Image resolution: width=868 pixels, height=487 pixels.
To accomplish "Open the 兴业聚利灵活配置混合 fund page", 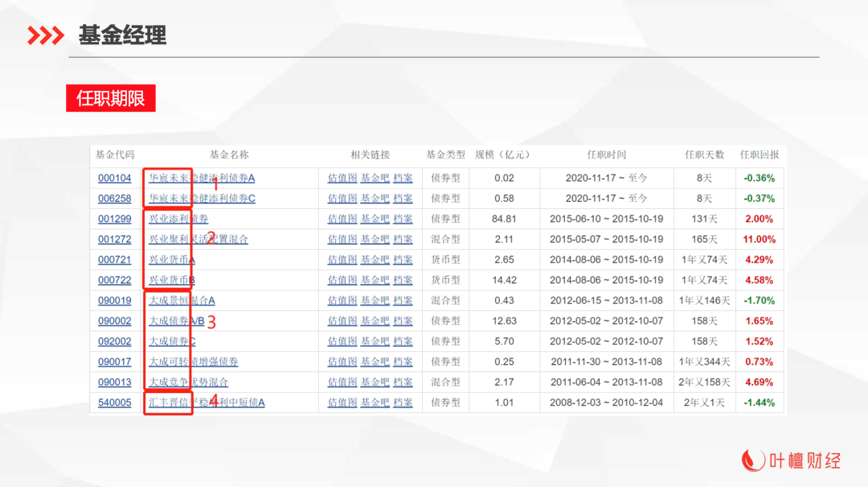I will click(199, 239).
